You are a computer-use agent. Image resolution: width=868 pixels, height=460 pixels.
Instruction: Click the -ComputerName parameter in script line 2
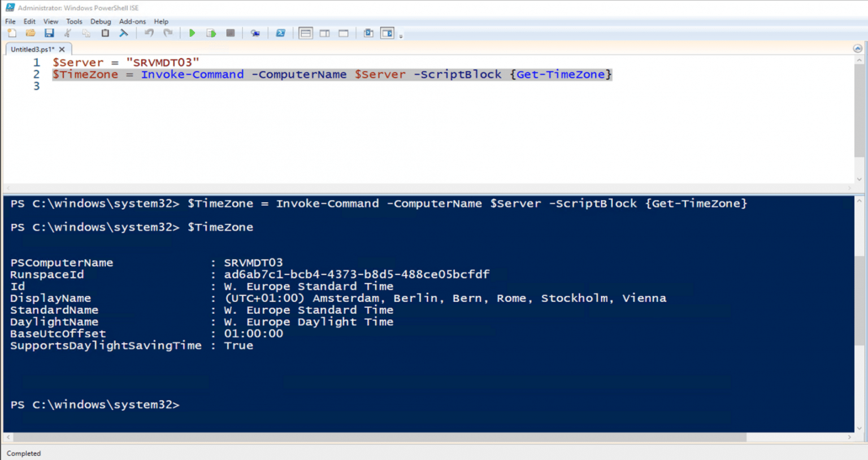coord(299,75)
